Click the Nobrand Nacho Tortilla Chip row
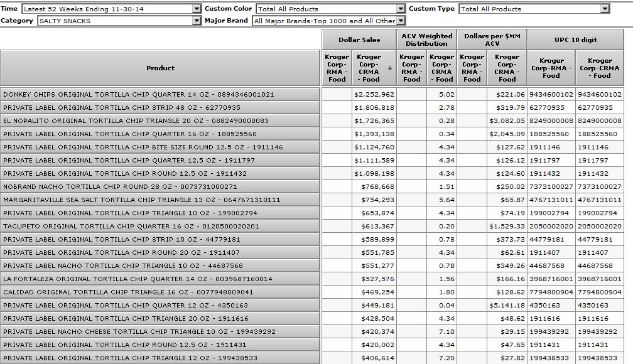Image resolution: width=633 pixels, height=364 pixels. click(160, 187)
